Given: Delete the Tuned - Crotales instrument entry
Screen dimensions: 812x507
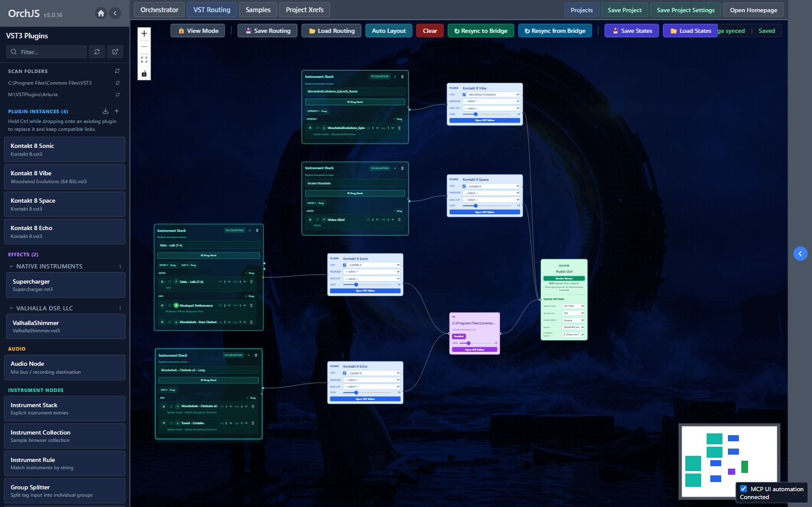Looking at the screenshot, I should click(x=253, y=423).
